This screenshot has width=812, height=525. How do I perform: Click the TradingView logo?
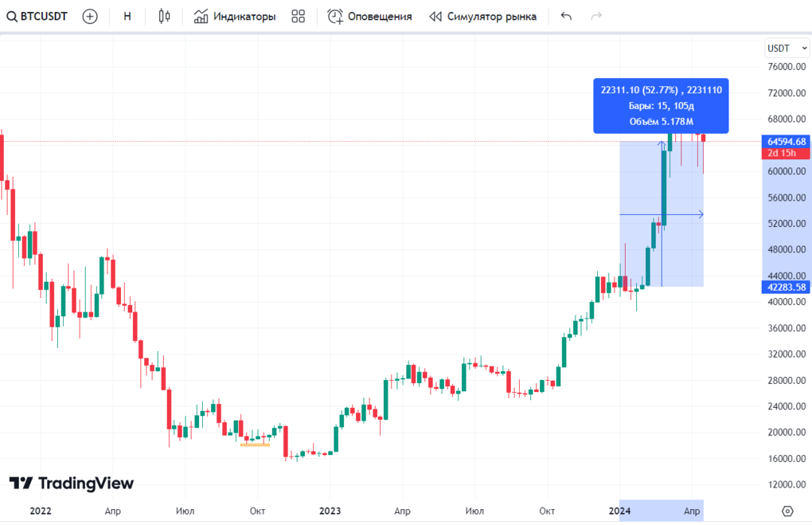(x=72, y=483)
